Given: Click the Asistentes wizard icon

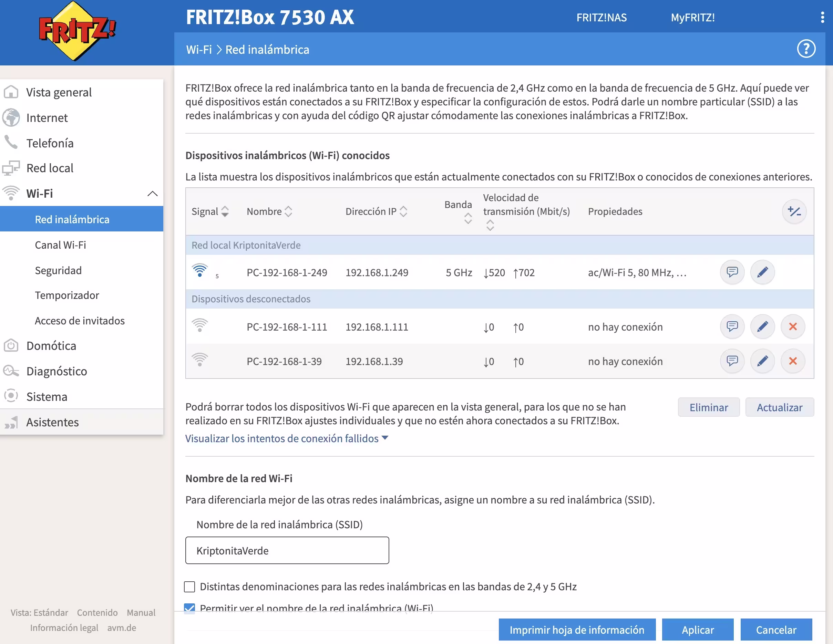Looking at the screenshot, I should 11,422.
